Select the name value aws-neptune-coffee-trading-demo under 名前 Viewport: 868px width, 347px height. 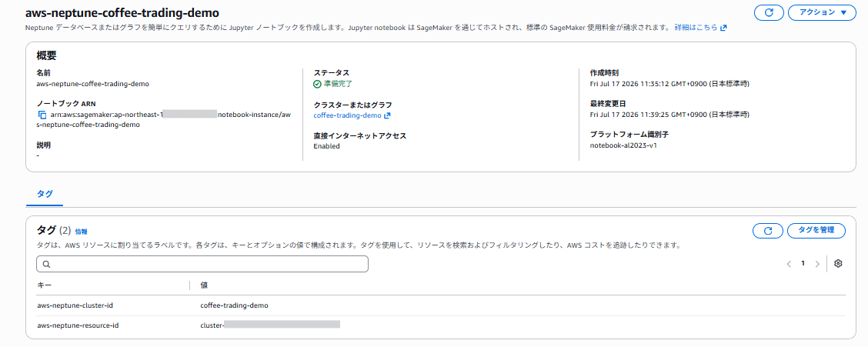click(92, 84)
